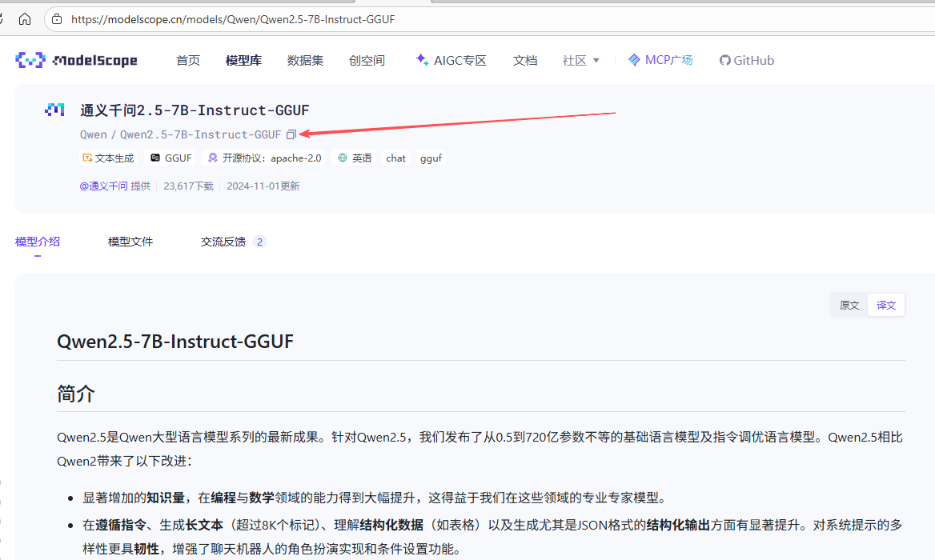The image size is (935, 560).
Task: Open 文档 in the navigation
Action: point(525,60)
